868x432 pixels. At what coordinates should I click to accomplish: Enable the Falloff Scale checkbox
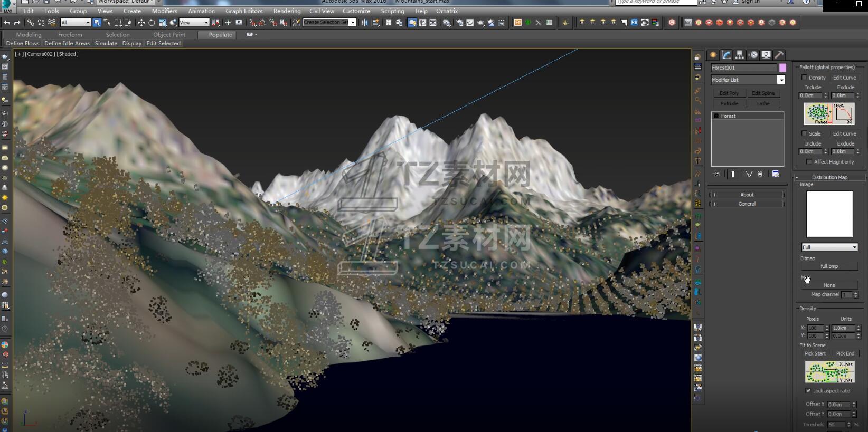(x=804, y=133)
